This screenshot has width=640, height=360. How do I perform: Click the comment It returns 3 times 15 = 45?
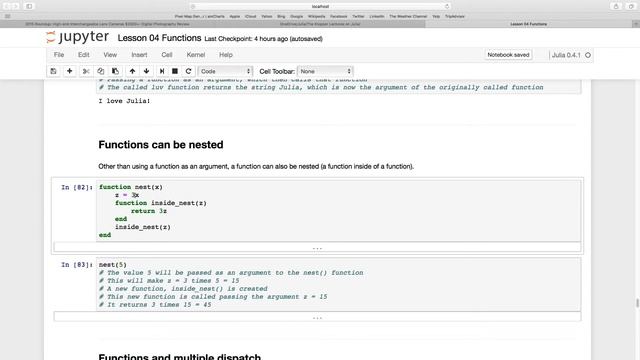pos(155,304)
